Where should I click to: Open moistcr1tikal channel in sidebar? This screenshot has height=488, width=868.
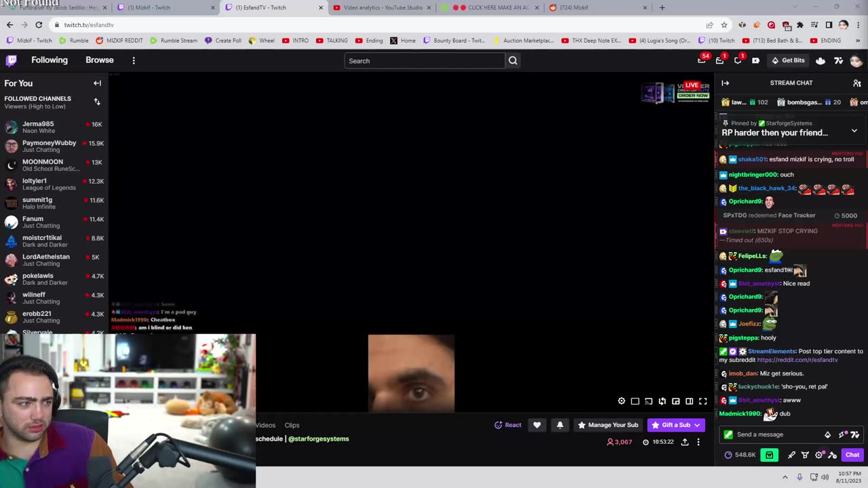[53, 241]
